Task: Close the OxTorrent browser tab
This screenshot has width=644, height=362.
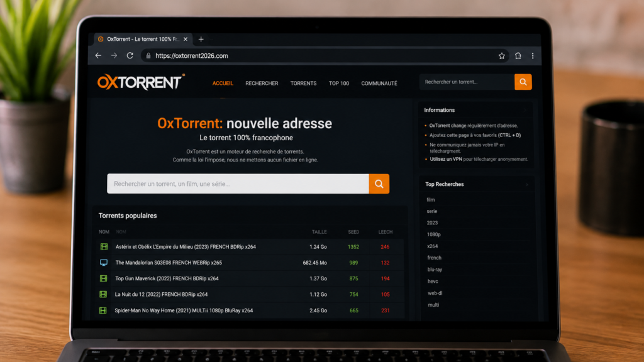Action: (186, 40)
